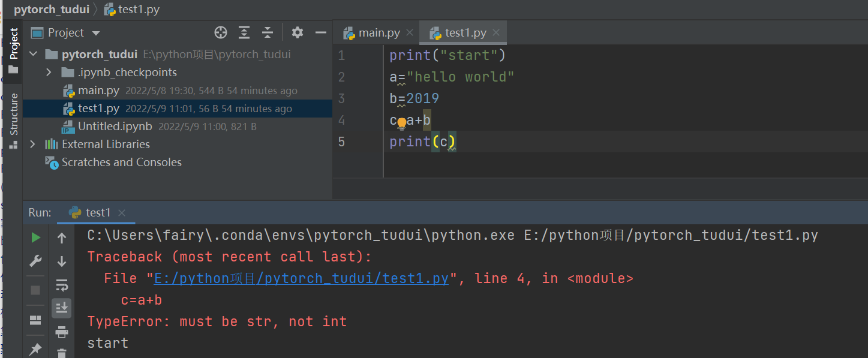Image resolution: width=868 pixels, height=358 pixels.
Task: Select Untitled.ipynb in the project tree
Action: coord(115,127)
